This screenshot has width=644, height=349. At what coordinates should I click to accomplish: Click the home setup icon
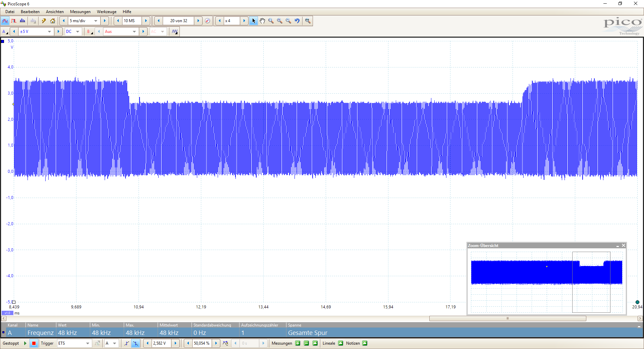53,21
